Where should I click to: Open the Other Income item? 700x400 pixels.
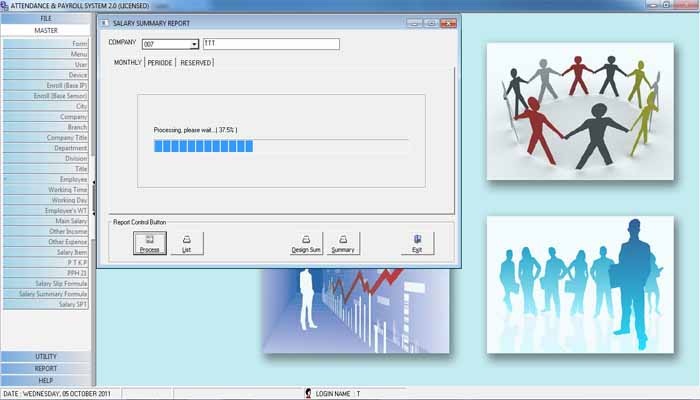tap(46, 231)
